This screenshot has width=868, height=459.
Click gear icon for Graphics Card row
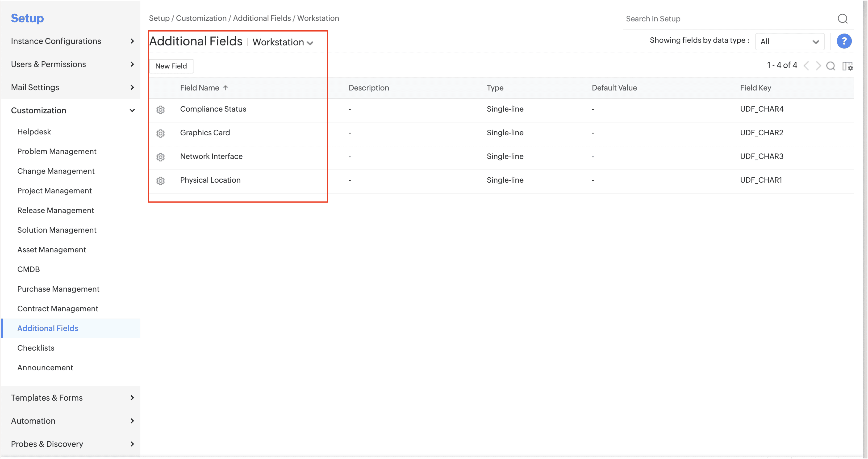point(160,133)
